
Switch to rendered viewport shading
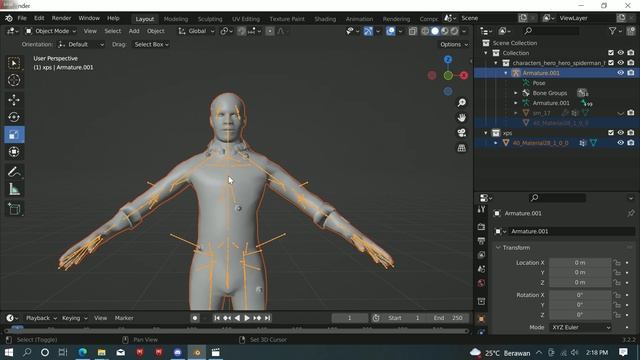[x=454, y=31]
